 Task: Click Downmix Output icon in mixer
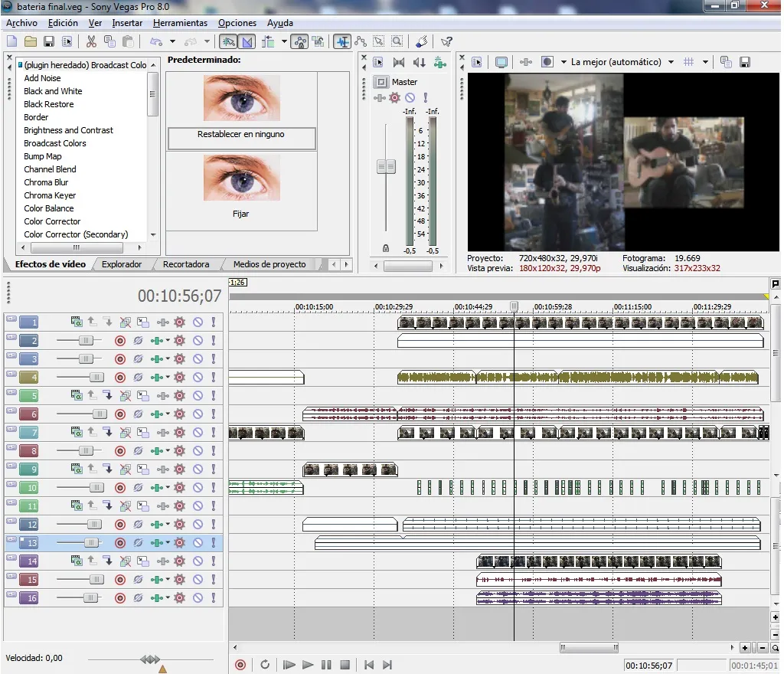398,62
